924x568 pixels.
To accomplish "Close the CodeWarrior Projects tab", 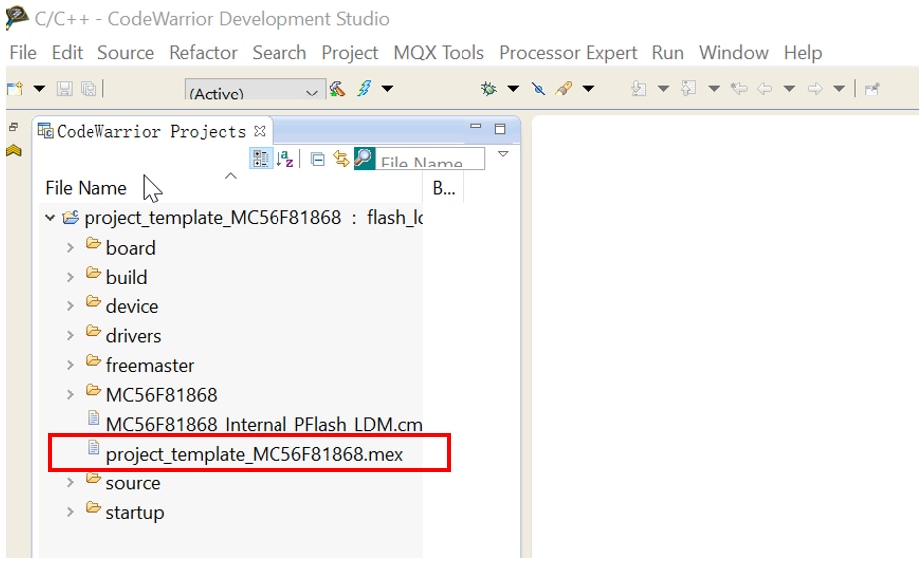I will [260, 131].
